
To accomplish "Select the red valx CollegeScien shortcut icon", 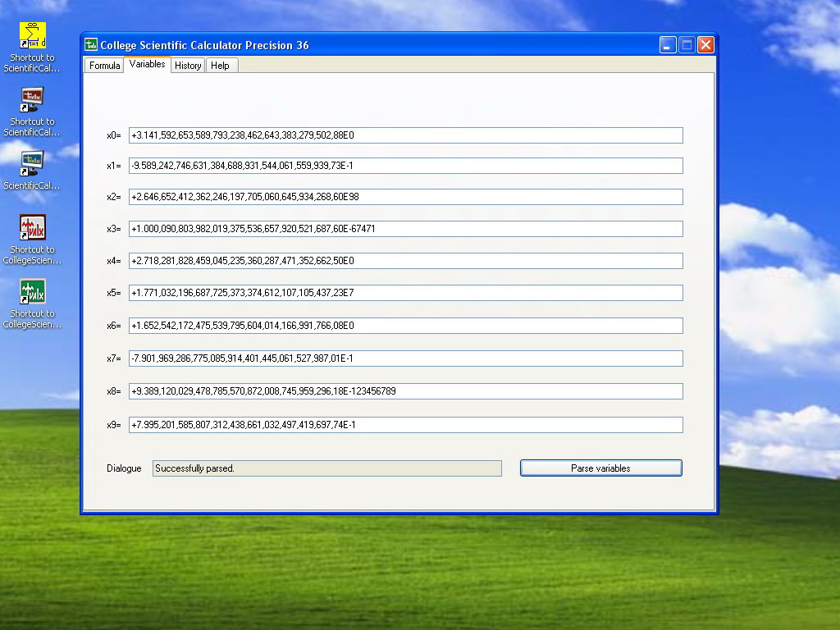I will (33, 227).
